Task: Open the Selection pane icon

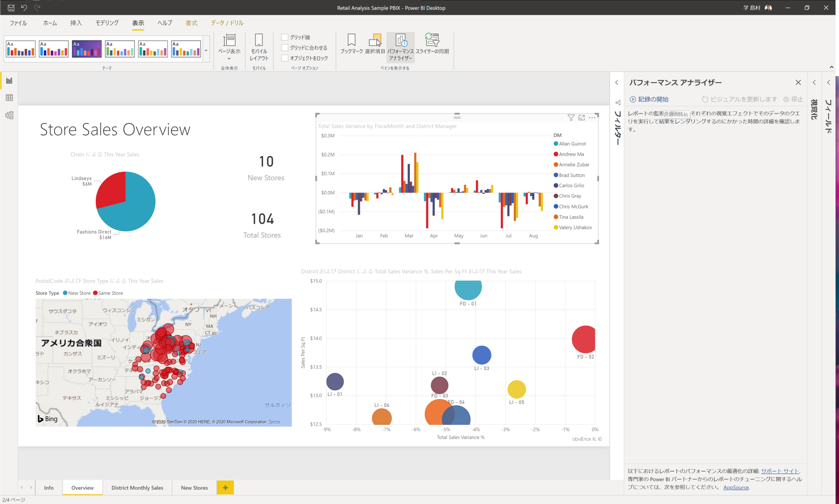Action: tap(375, 43)
